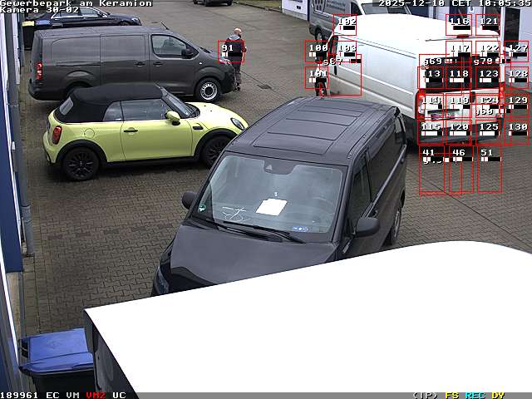Select detection box labeled 121
Screen dimensions: 532x399
tap(489, 25)
